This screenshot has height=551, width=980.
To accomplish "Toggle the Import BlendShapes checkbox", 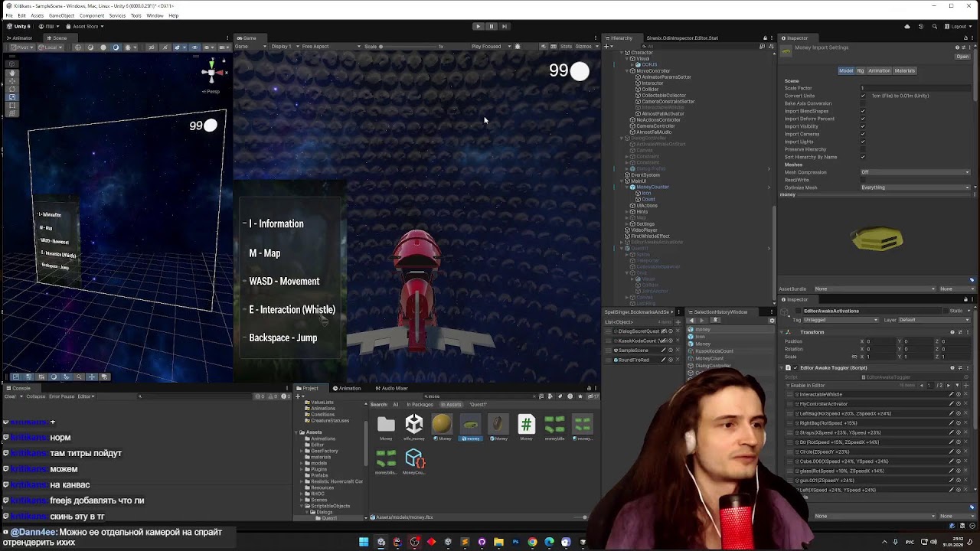I will click(863, 111).
